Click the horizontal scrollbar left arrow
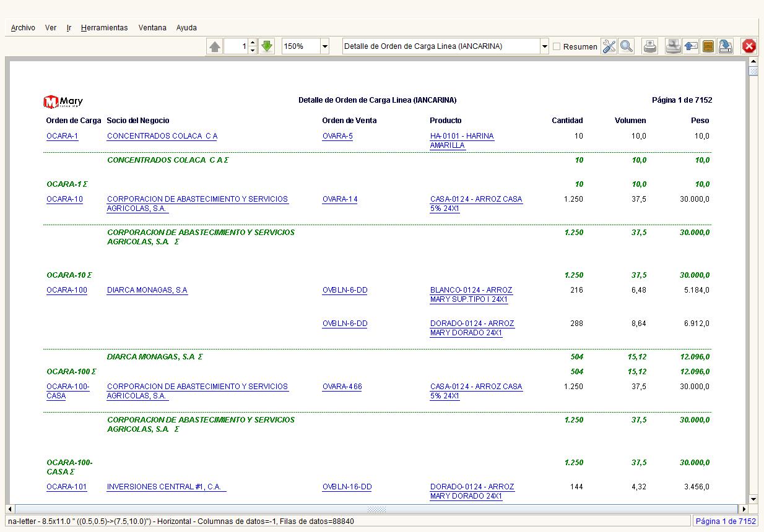 (x=10, y=509)
